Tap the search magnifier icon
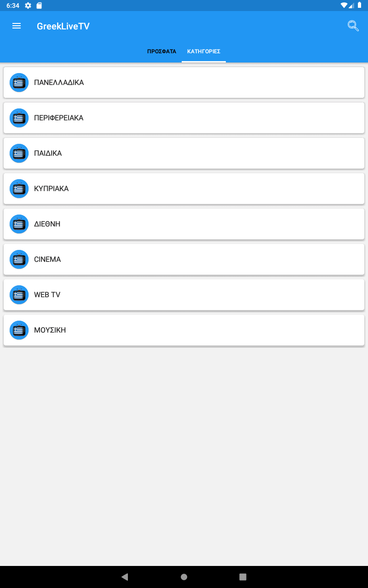The width and height of the screenshot is (368, 588). click(x=353, y=26)
